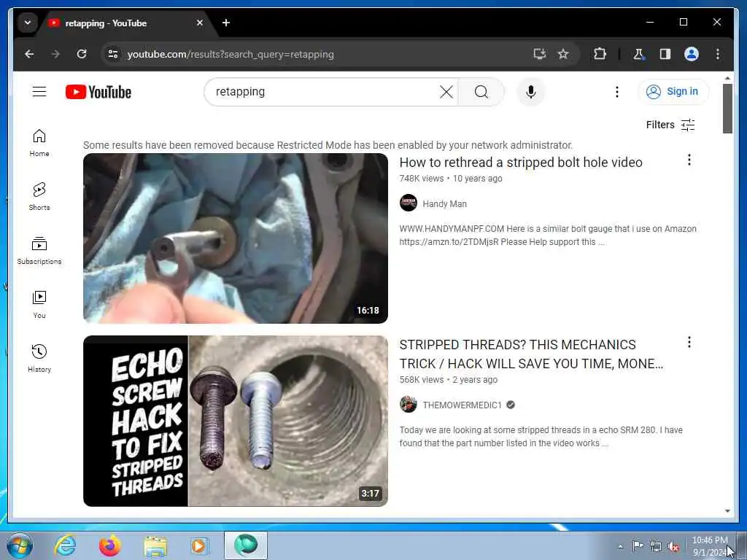747x560 pixels.
Task: Open the browser profile avatar
Action: coord(692,54)
